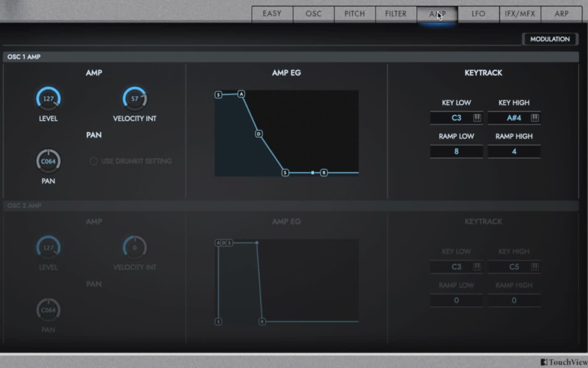
Task: Click OSC 2 Key High C5 keyboard icon
Action: point(535,267)
